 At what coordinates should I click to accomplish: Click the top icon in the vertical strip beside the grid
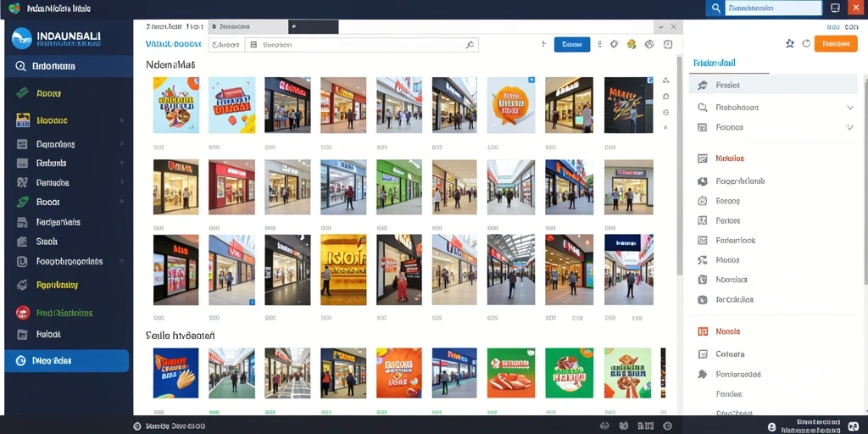666,81
